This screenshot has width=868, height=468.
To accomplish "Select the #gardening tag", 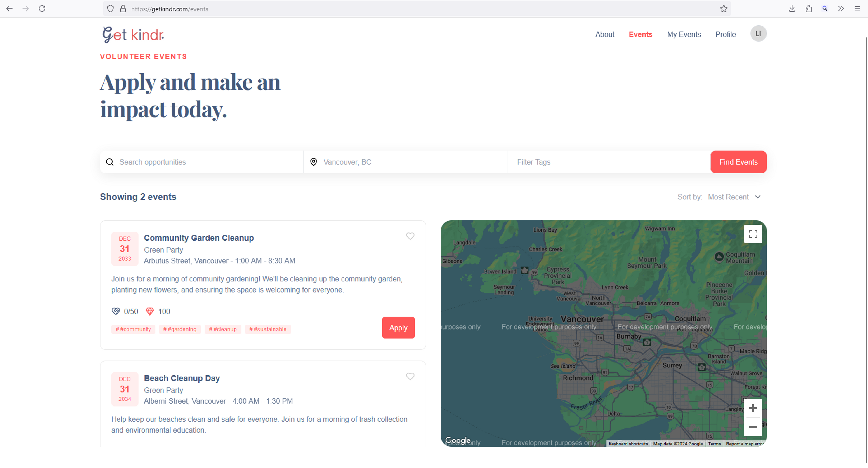I will tap(180, 329).
